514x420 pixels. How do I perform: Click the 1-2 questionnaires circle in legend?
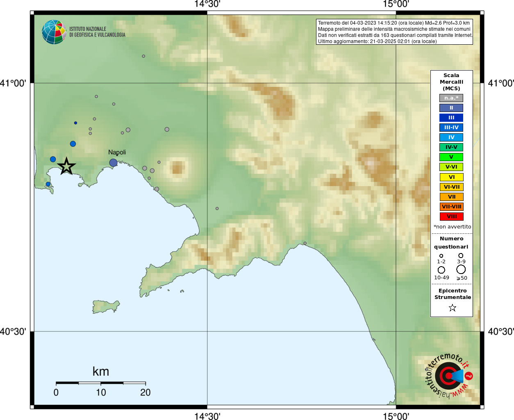coord(441,256)
